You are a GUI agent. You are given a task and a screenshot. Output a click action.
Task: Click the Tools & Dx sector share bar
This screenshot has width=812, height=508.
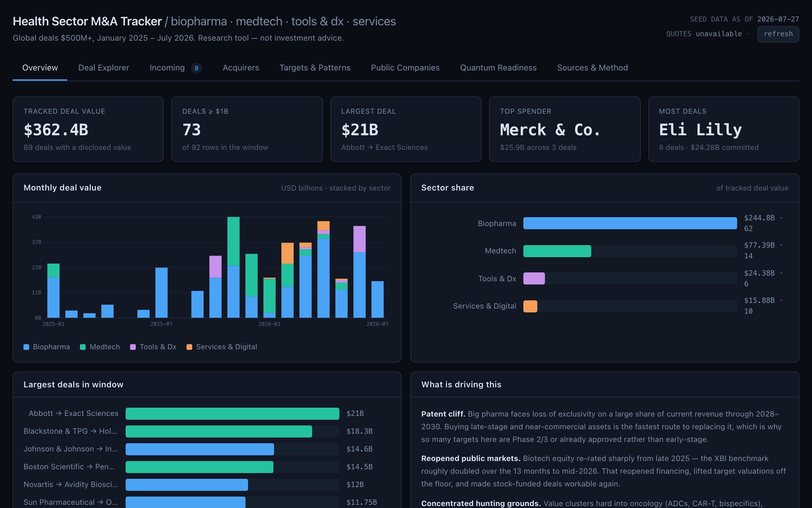(x=534, y=278)
